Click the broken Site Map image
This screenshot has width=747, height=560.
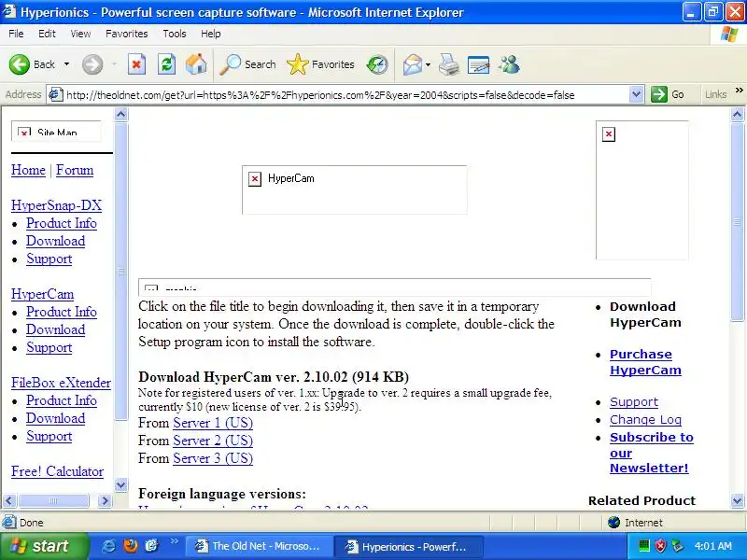pyautogui.click(x=56, y=131)
